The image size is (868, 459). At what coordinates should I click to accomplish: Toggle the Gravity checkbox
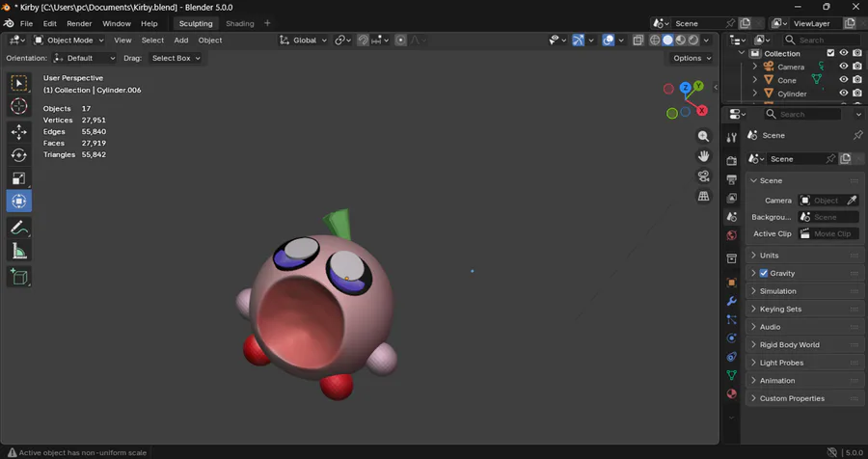tap(764, 273)
